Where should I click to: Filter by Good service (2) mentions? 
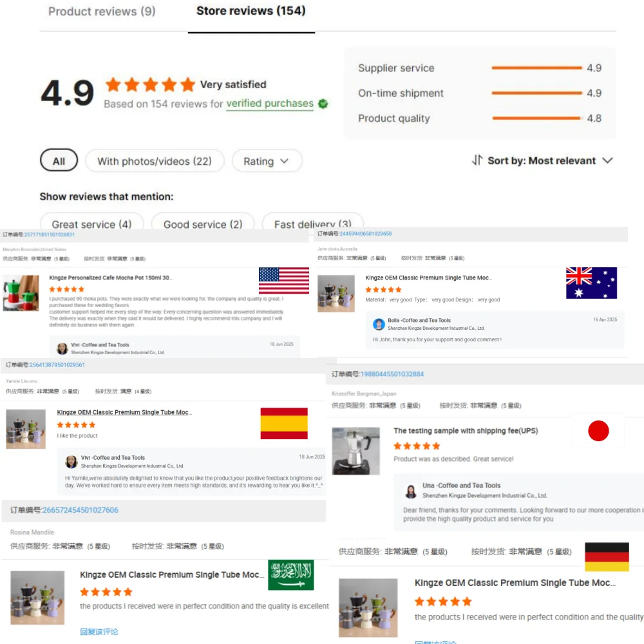[x=203, y=223]
